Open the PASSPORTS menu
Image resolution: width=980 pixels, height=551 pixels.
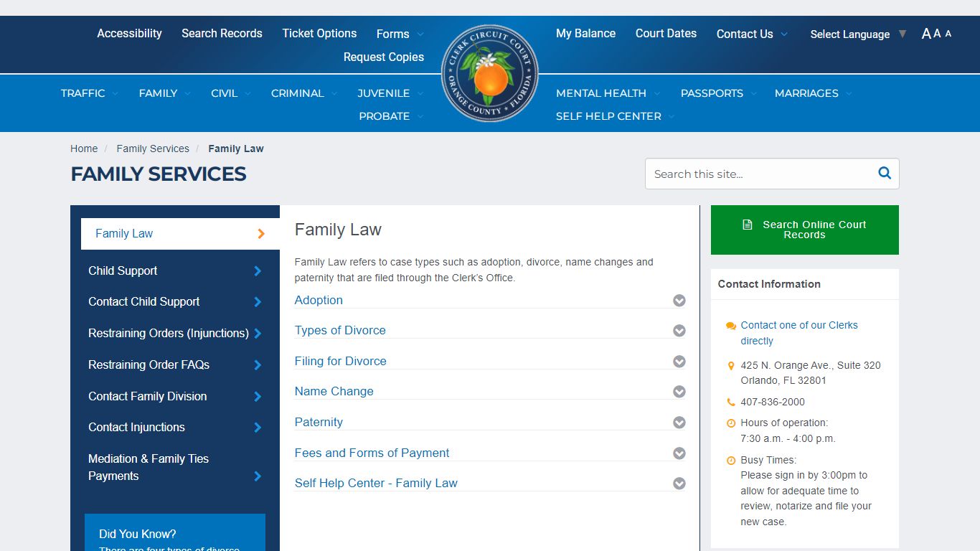click(718, 93)
